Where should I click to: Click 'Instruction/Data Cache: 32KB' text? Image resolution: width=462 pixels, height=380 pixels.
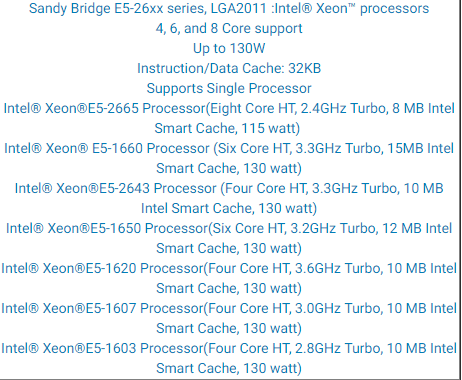tap(229, 68)
